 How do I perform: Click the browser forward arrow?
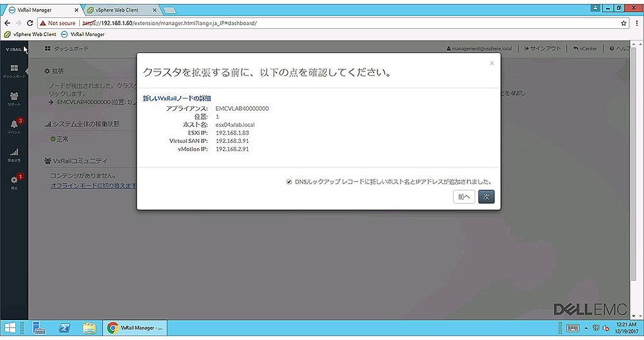click(18, 23)
